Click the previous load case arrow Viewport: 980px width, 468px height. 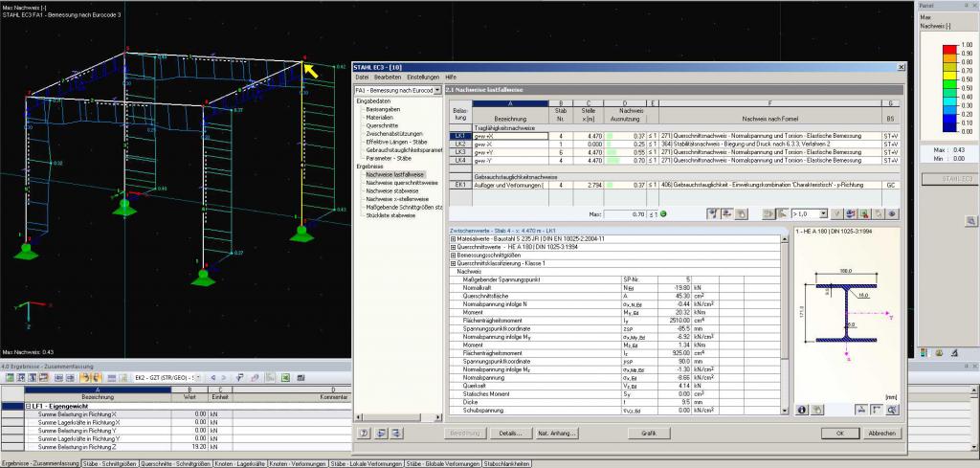coord(213,378)
